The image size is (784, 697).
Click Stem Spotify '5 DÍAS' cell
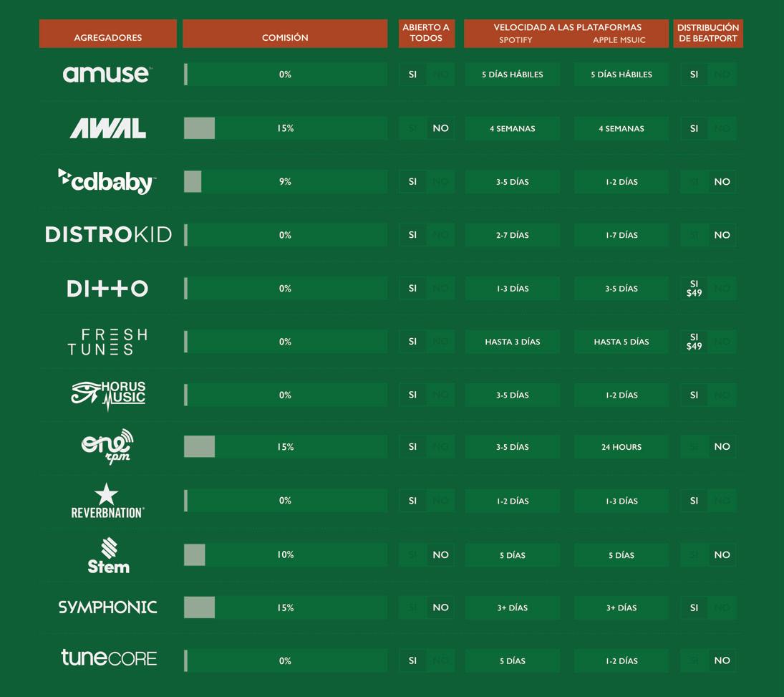(x=513, y=554)
